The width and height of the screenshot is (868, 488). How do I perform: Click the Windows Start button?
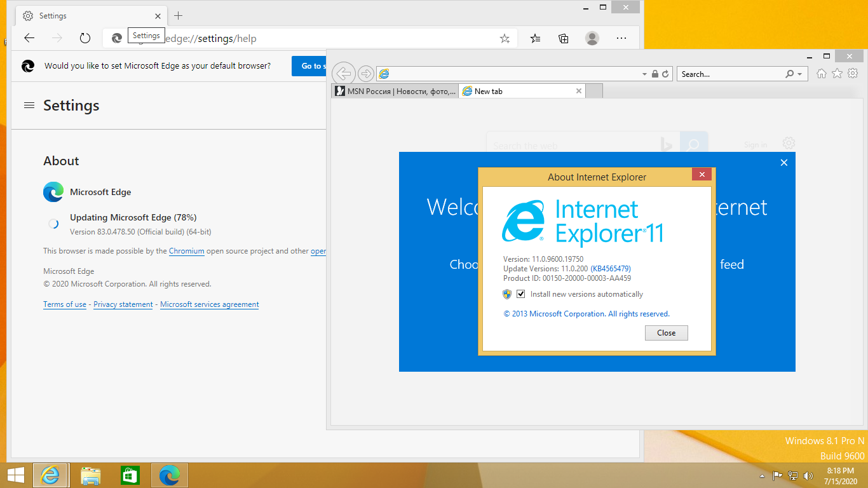[x=15, y=475]
